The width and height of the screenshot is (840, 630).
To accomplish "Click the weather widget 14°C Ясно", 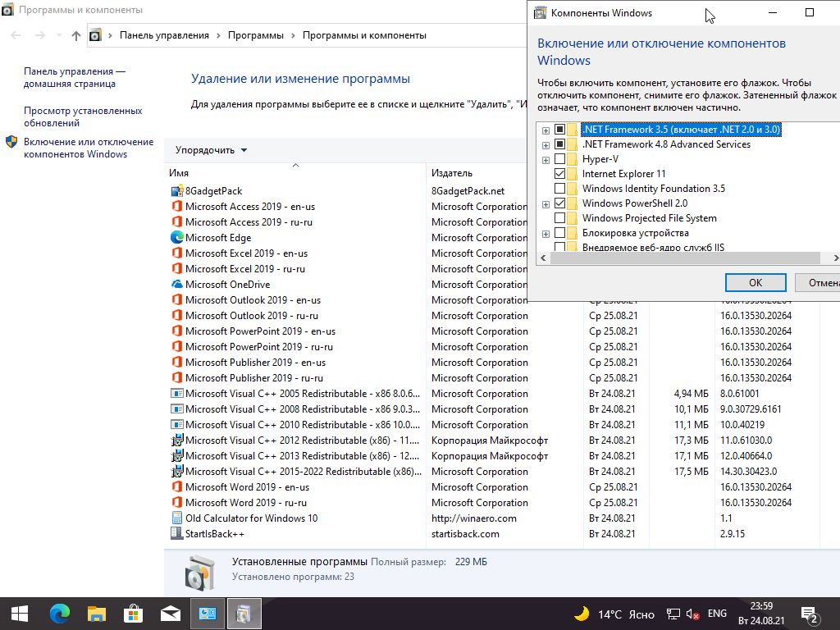I will (614, 614).
